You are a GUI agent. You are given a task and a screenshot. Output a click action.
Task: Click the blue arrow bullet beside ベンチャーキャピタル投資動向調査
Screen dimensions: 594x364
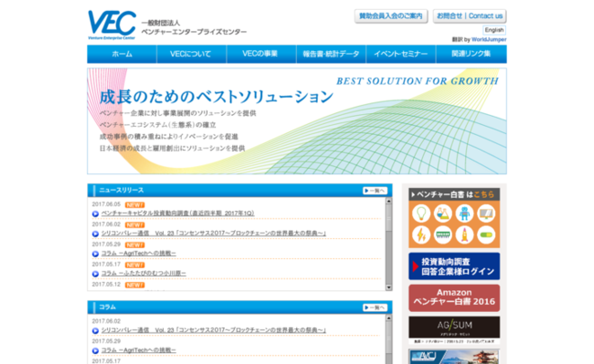coord(95,215)
